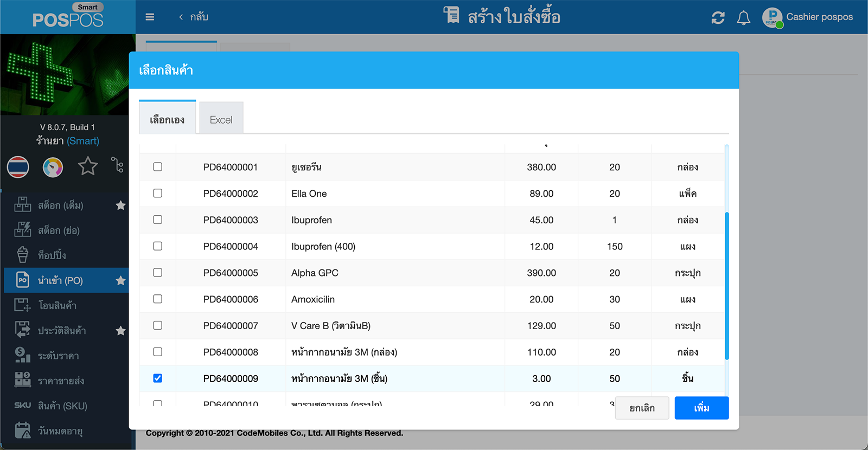The height and width of the screenshot is (450, 868).
Task: Click the blue เพิ่ม add button
Action: [x=701, y=408]
